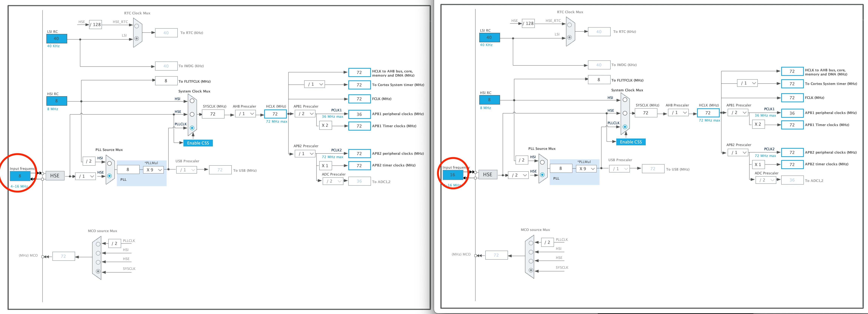This screenshot has width=868, height=314.
Task: Open right HSE divider /2 dropdown
Action: [x=518, y=175]
